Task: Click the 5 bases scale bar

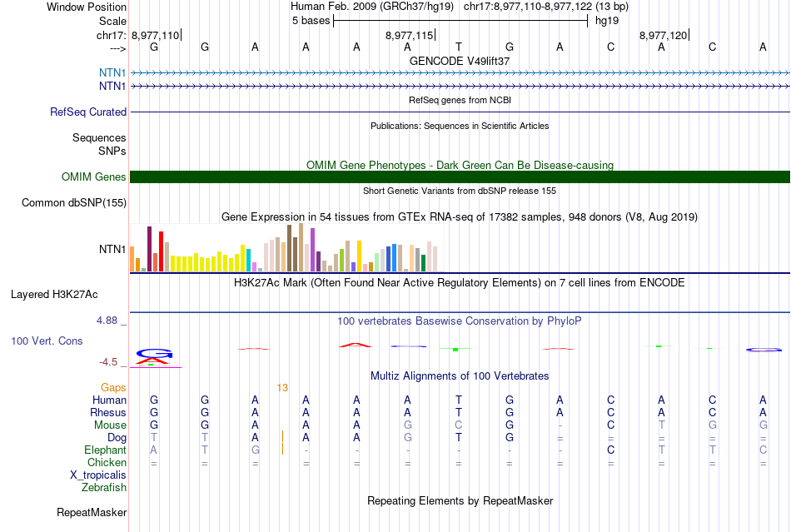Action: tap(460, 21)
